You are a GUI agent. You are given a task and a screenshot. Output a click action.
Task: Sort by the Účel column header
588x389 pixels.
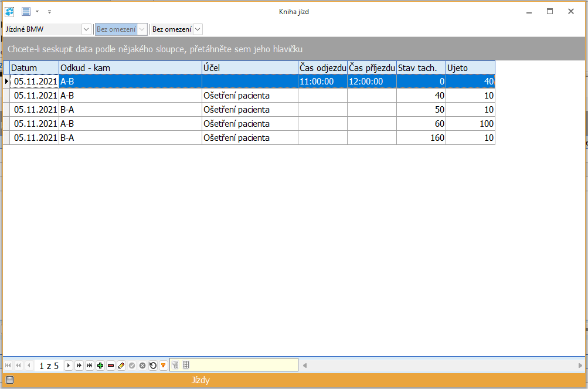click(x=250, y=68)
